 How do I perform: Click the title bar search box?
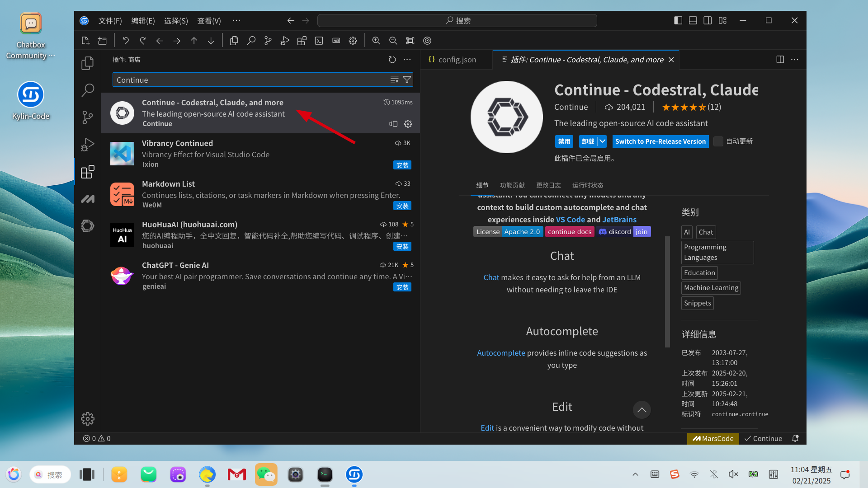457,21
